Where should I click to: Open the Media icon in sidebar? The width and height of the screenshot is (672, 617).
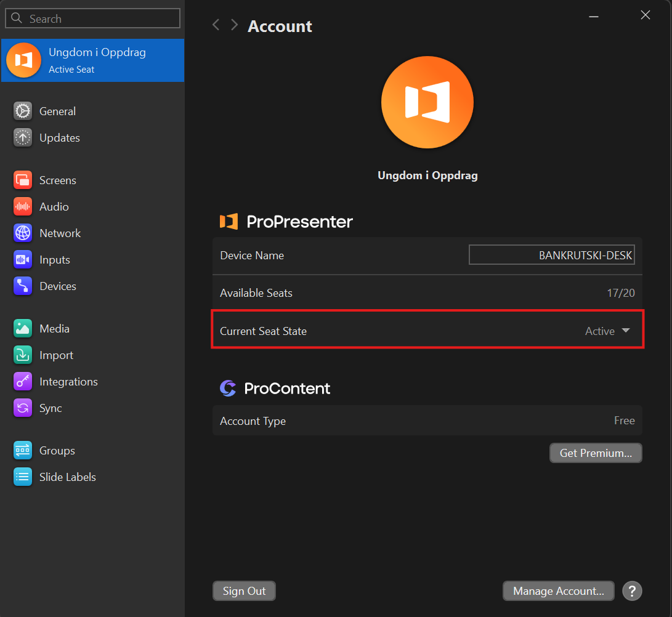(x=23, y=329)
